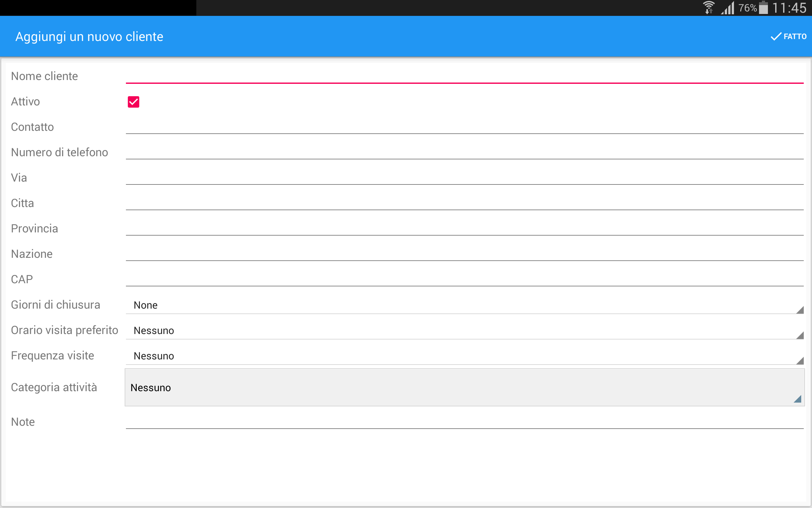Viewport: 812px width, 508px height.
Task: Tap the 11:45 clock
Action: (789, 8)
